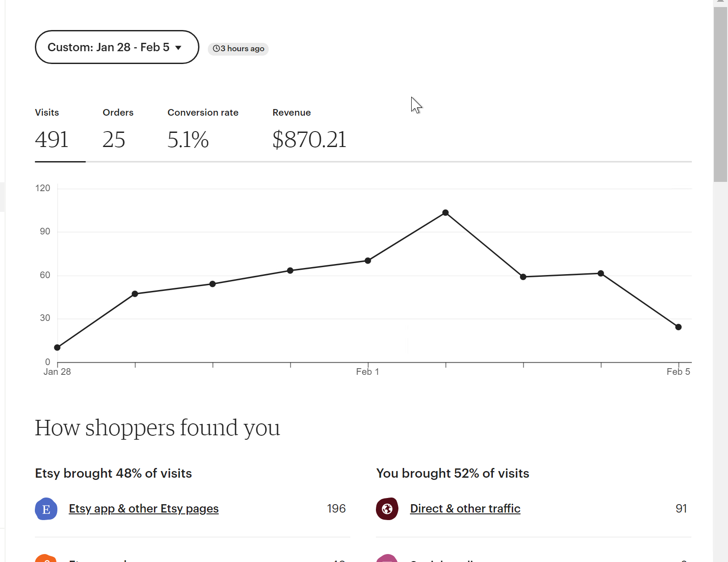728x562 pixels.
Task: Open the Custom: Jan 28 - Feb 5 date dropdown
Action: [117, 47]
